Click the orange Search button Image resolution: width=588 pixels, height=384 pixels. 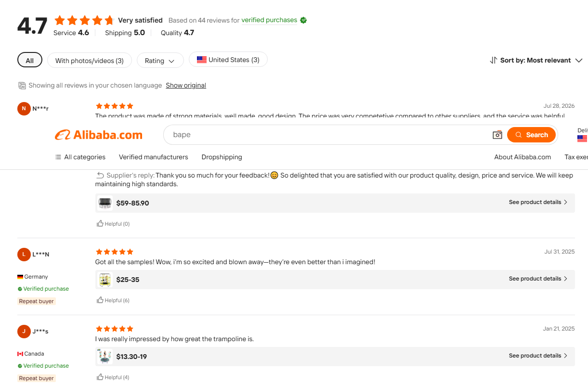(532, 135)
